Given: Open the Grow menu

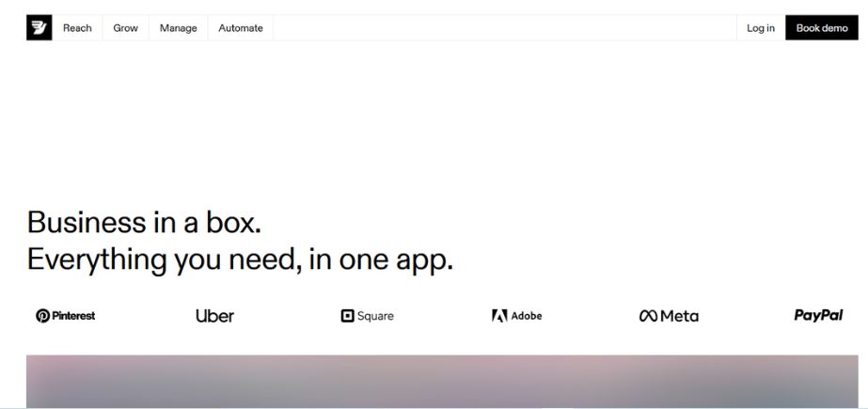Looking at the screenshot, I should (x=125, y=28).
